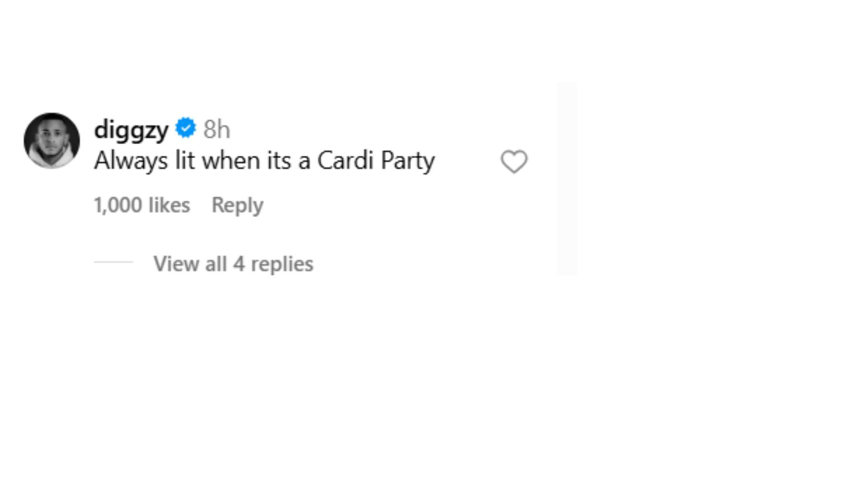The height and width of the screenshot is (488, 868).
Task: Like the comment with the heart icon
Action: coord(514,161)
